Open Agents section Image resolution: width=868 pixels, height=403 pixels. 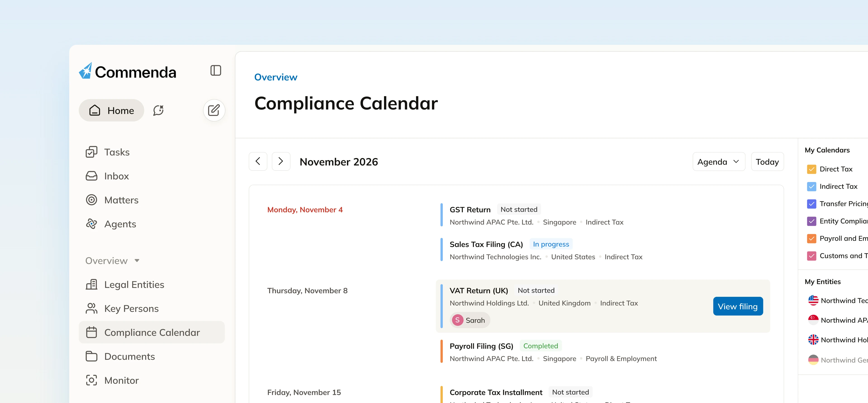click(120, 224)
